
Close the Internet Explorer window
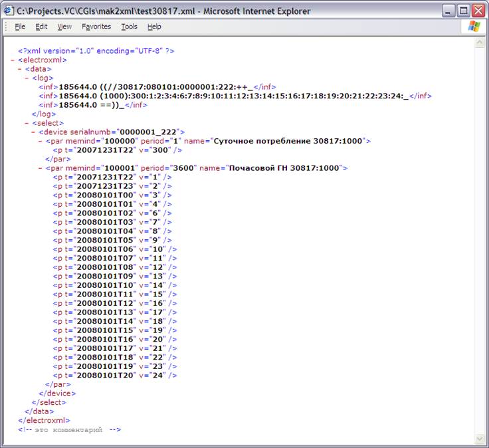[x=478, y=11]
